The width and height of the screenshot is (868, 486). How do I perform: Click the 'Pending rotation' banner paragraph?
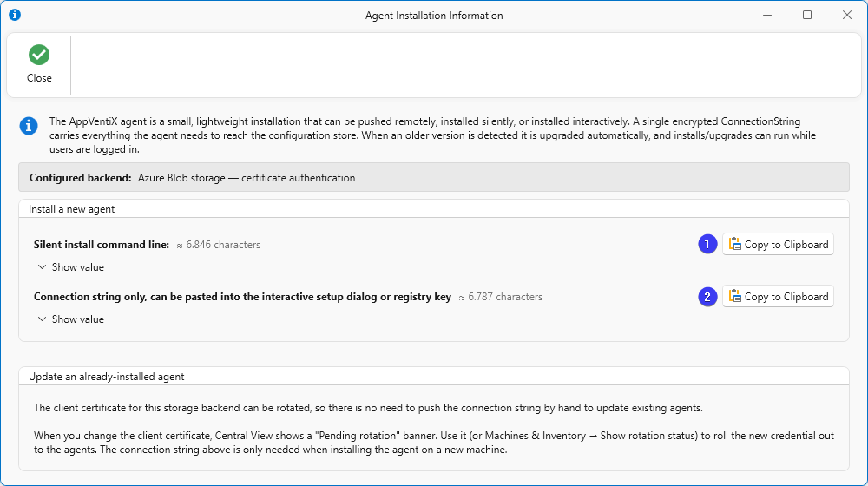click(x=433, y=443)
